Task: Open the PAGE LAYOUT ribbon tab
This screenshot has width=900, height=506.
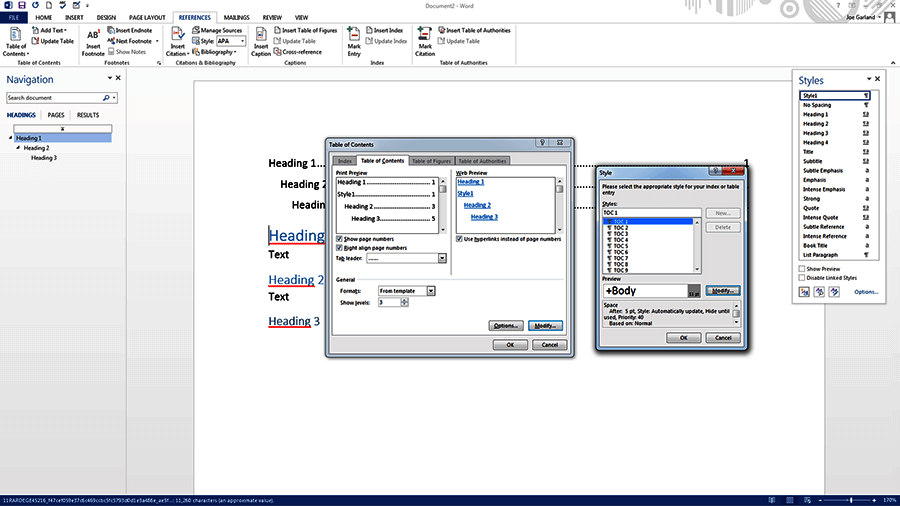Action: click(147, 18)
